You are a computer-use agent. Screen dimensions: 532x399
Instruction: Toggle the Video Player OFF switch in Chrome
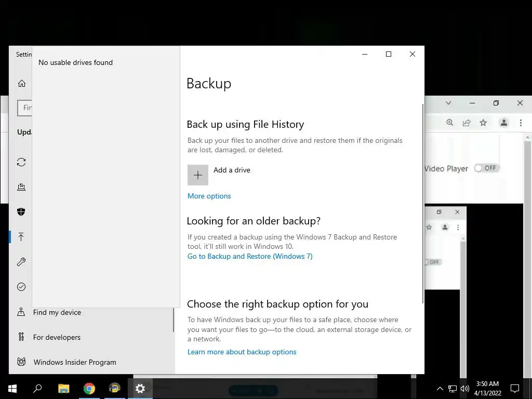487,168
